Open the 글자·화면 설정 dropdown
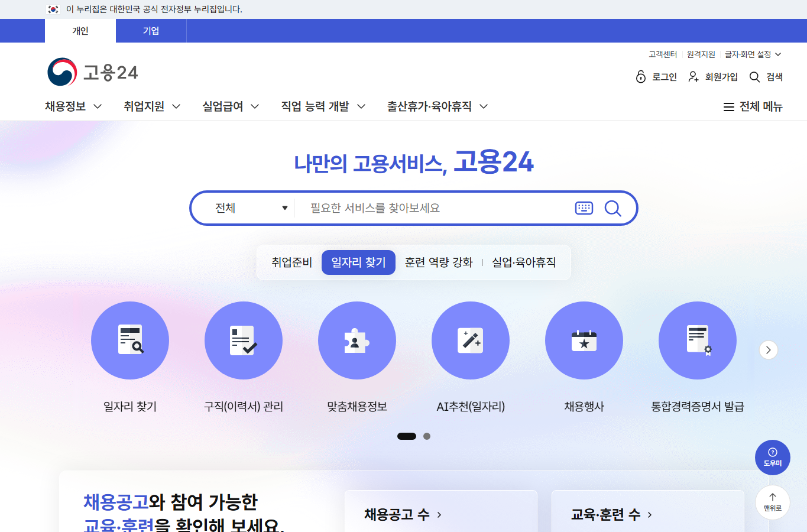807x532 pixels. (753, 54)
